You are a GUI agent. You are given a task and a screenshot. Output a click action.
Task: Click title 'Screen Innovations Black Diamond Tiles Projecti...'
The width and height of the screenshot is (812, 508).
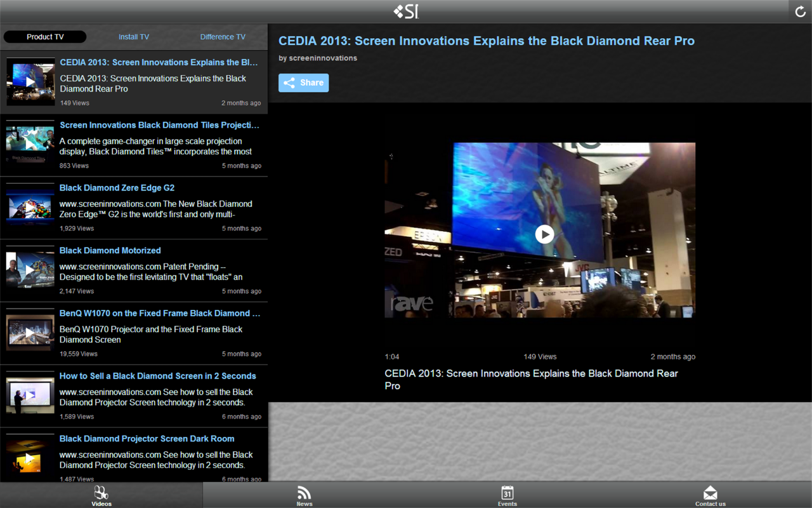tap(159, 125)
